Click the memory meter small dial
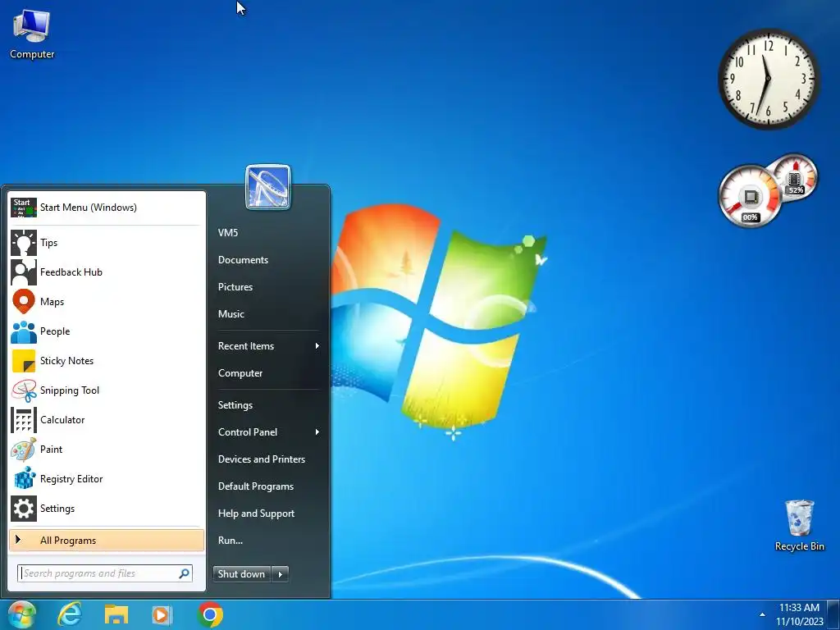840x630 pixels. click(796, 177)
